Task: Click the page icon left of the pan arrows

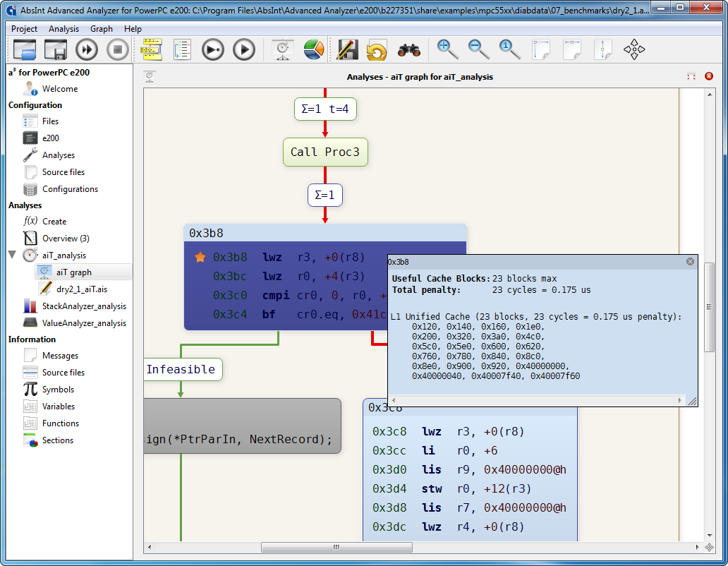Action: click(603, 49)
